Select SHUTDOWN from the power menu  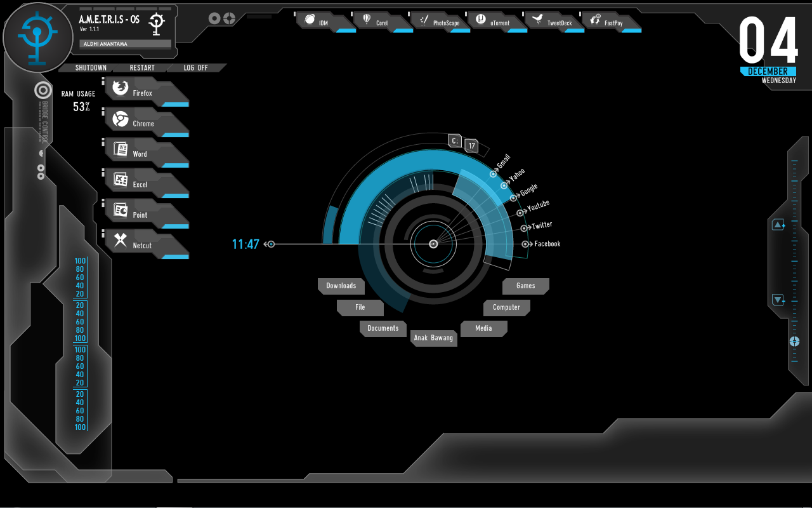coord(90,67)
